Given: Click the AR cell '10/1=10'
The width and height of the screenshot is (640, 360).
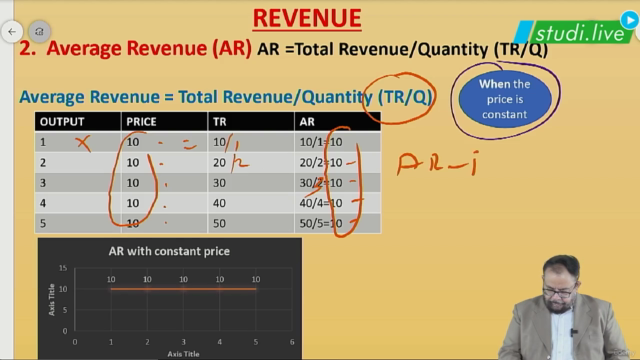Looking at the screenshot, I should click(x=338, y=142).
